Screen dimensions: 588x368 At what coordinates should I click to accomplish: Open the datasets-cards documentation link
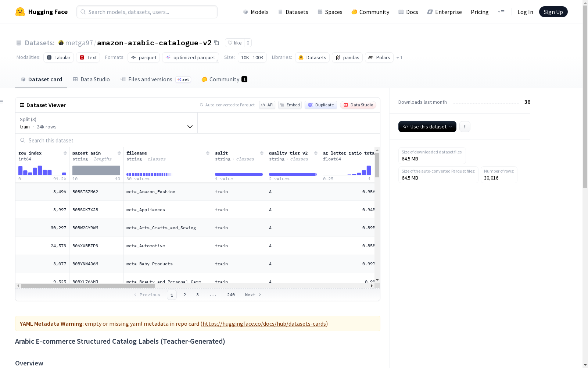coord(264,323)
